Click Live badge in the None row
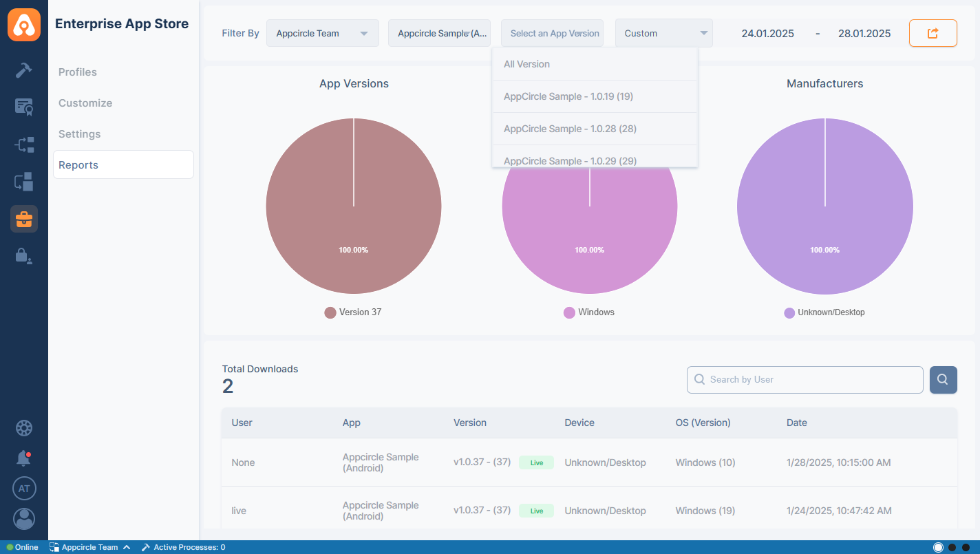Viewport: 980px width, 554px height. tap(537, 462)
